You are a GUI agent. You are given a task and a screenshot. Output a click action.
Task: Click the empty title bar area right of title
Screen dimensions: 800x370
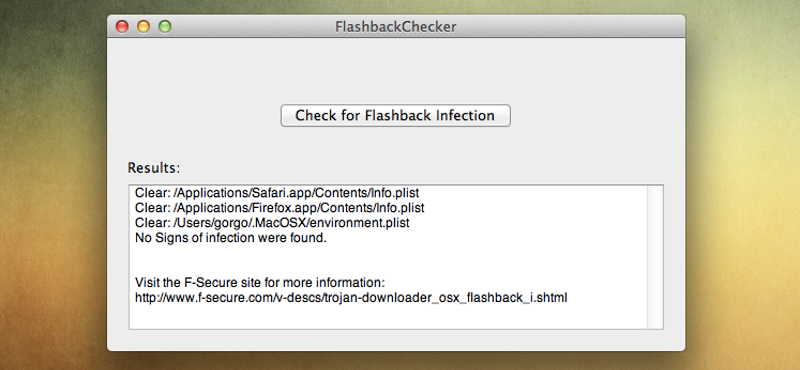pyautogui.click(x=569, y=27)
